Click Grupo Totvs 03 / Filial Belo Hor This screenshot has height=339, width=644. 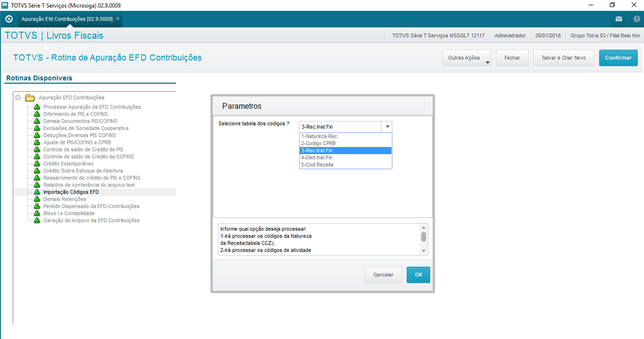tap(605, 36)
